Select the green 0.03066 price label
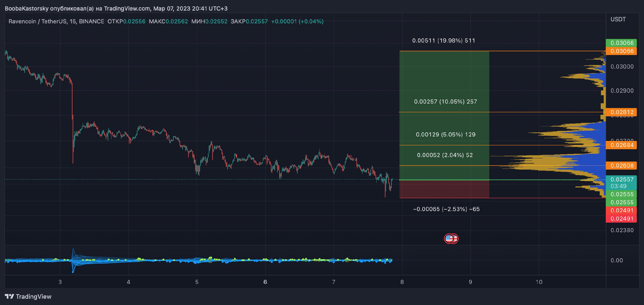Screen dimensions: 644x305 click(x=621, y=43)
